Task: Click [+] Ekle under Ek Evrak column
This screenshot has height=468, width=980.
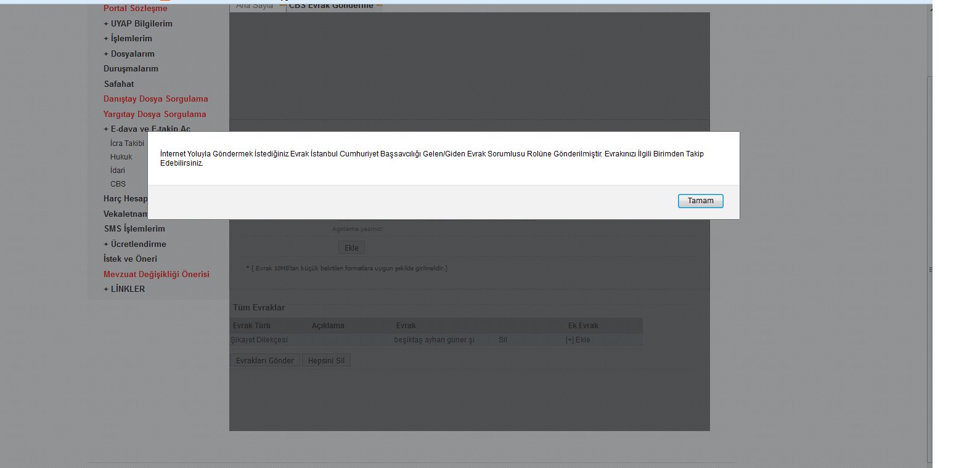Action: pos(578,340)
